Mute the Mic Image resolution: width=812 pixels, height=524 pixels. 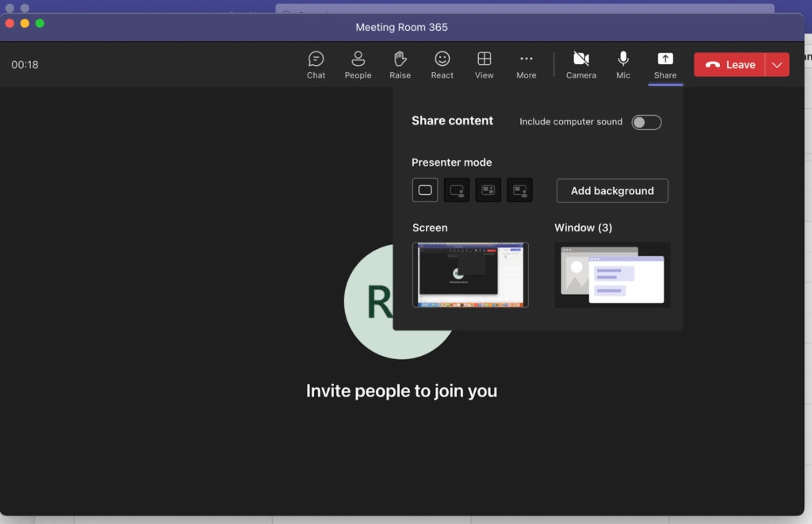tap(623, 64)
